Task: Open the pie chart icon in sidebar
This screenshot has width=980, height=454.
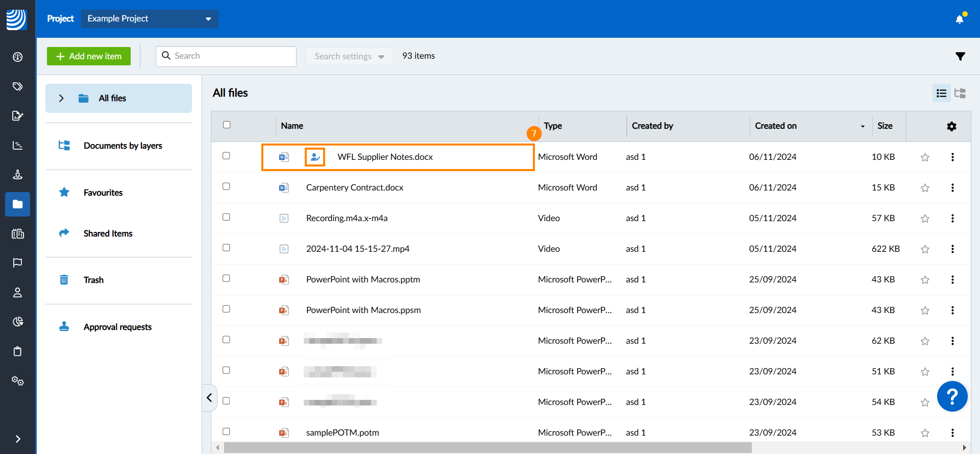Action: pos(17,322)
